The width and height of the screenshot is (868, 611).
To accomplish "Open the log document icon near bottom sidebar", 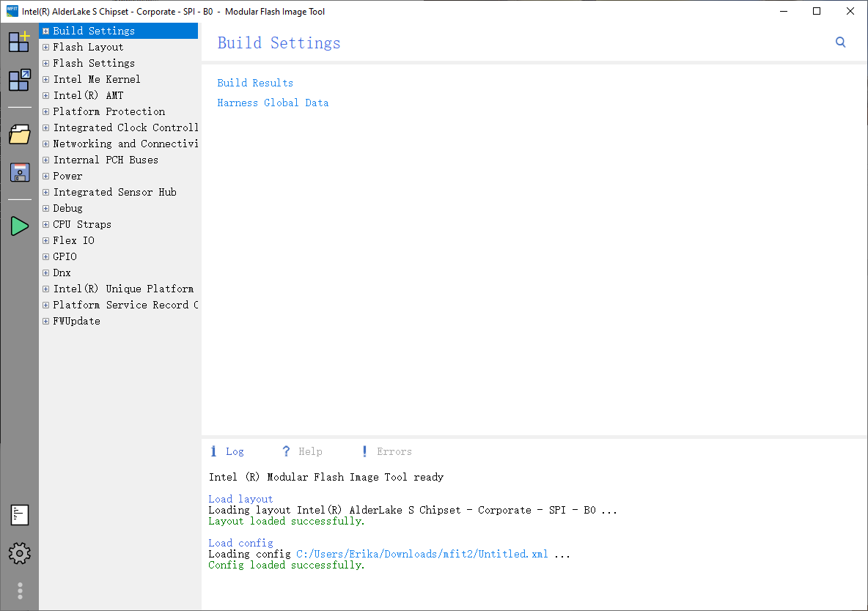I will pos(20,515).
